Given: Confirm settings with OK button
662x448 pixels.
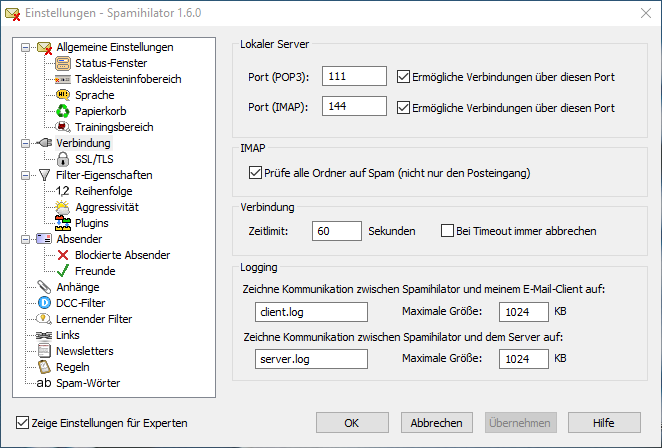Looking at the screenshot, I should [352, 423].
